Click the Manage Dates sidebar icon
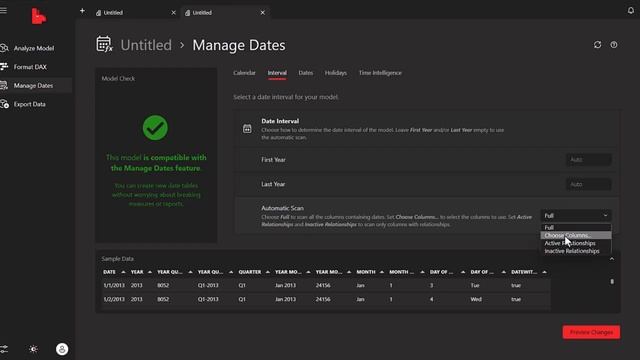 tap(4, 85)
